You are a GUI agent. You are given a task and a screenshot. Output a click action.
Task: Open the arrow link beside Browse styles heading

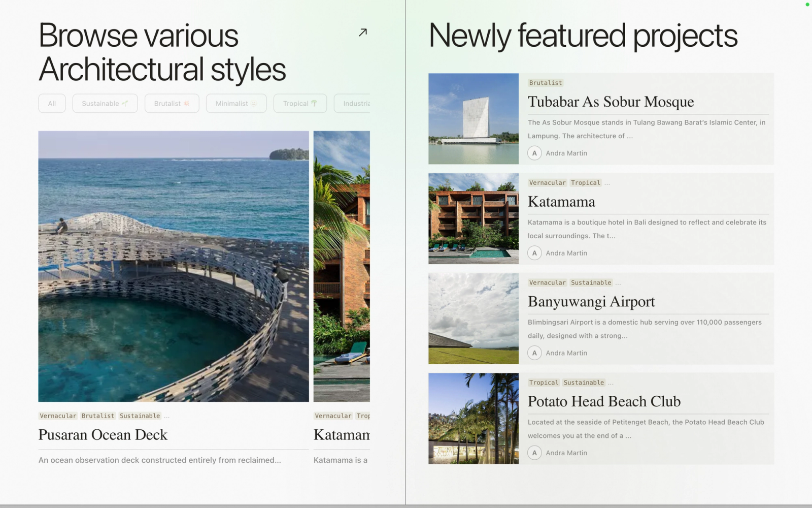click(363, 33)
